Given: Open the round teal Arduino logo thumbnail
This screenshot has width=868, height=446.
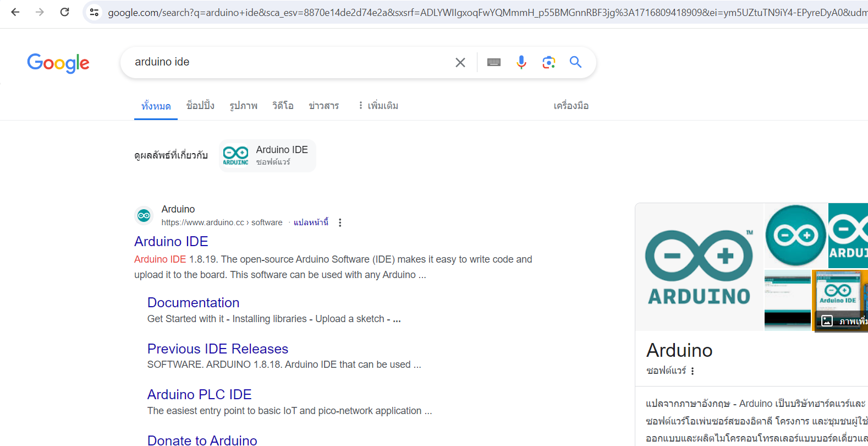Looking at the screenshot, I should [795, 236].
